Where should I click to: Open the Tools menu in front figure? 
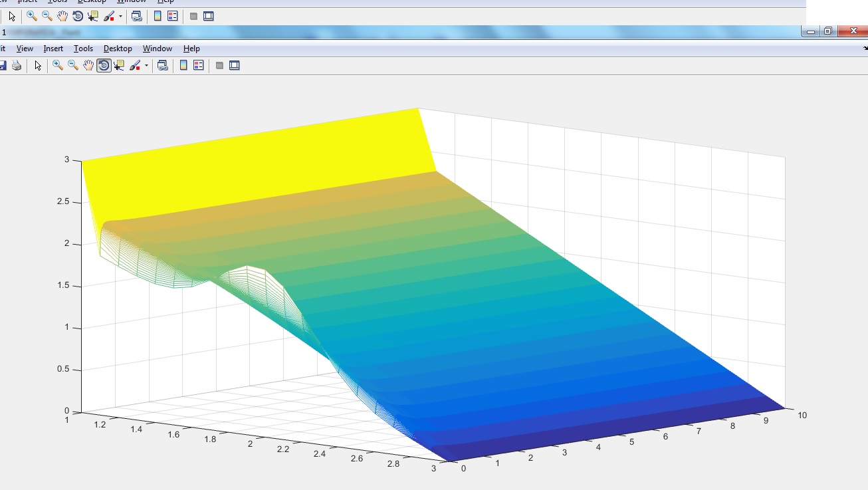coord(83,49)
